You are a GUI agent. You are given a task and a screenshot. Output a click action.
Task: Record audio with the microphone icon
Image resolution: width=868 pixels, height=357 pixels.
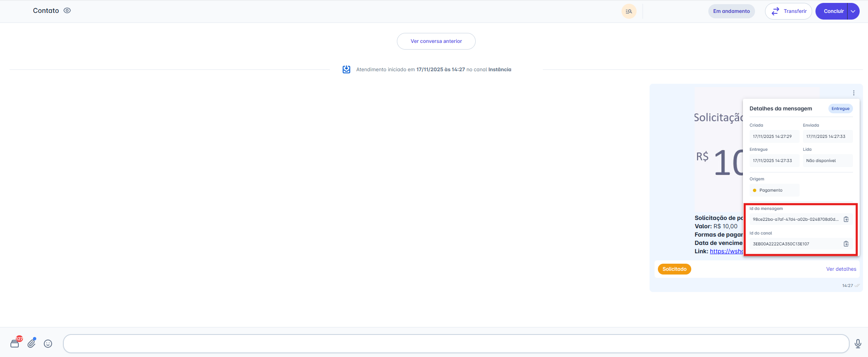click(x=858, y=344)
